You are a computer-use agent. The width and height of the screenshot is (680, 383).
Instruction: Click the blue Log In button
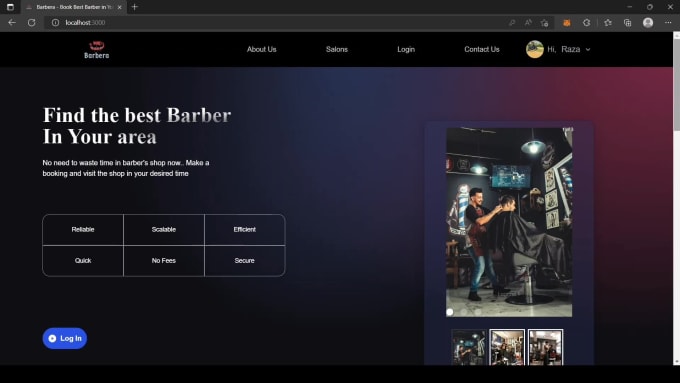tap(65, 338)
